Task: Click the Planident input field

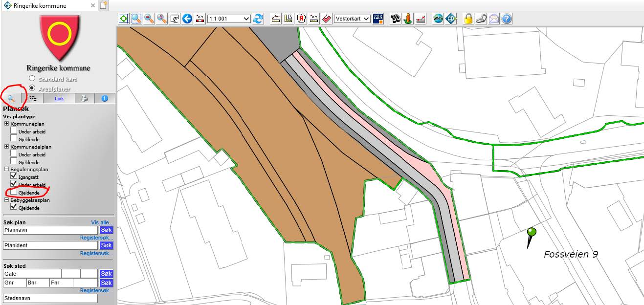Action: click(x=50, y=245)
